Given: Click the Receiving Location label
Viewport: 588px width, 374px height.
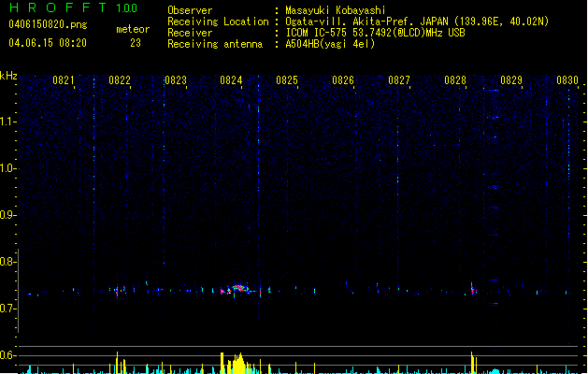Looking at the screenshot, I should 218,22.
